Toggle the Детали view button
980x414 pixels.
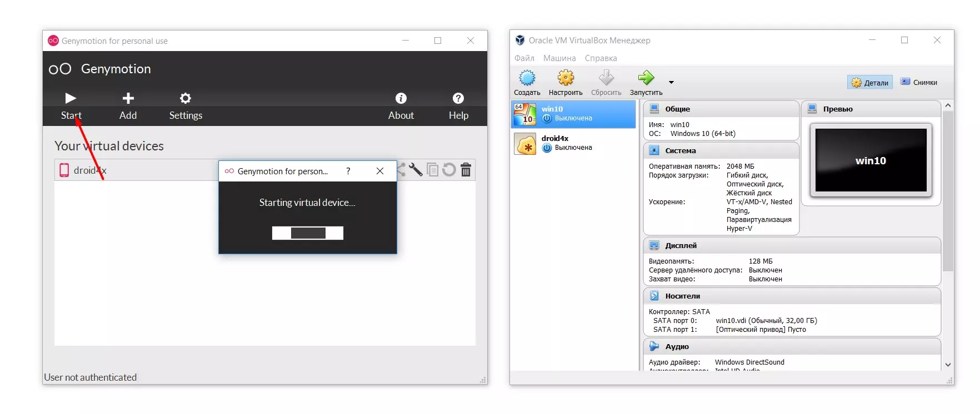[x=870, y=83]
